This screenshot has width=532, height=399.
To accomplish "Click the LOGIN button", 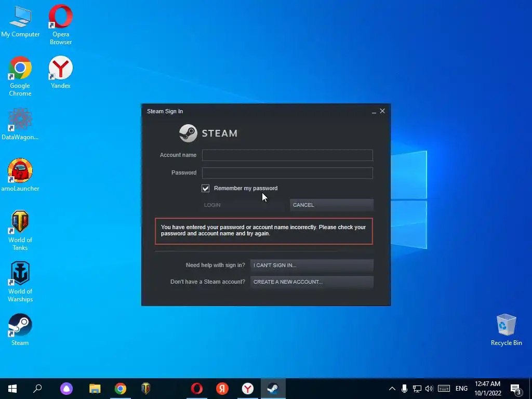I will click(244, 205).
